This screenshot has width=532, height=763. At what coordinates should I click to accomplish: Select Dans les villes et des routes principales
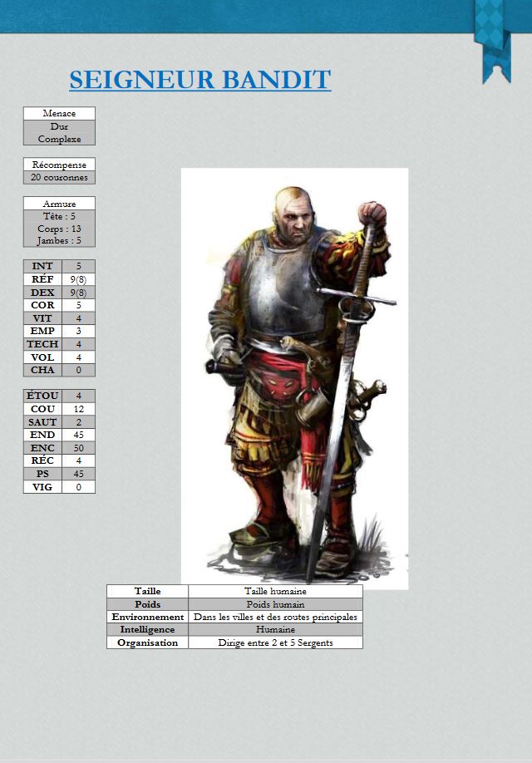pyautogui.click(x=275, y=617)
